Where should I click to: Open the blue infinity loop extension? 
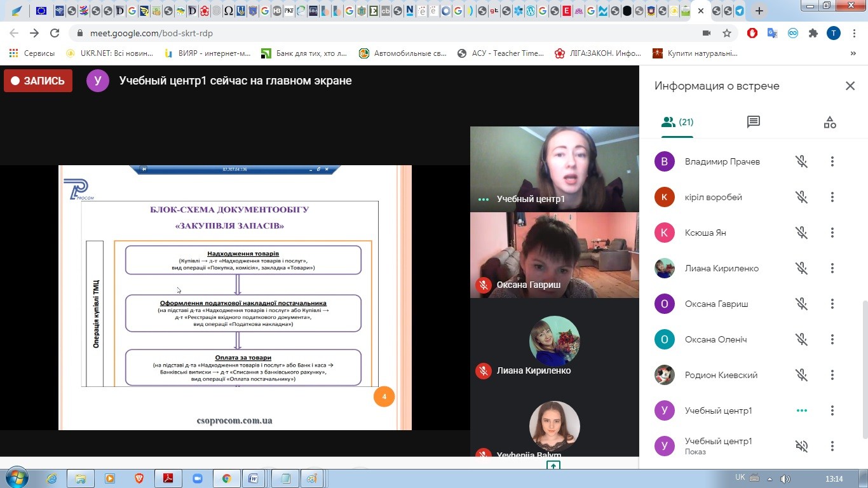pyautogui.click(x=793, y=33)
